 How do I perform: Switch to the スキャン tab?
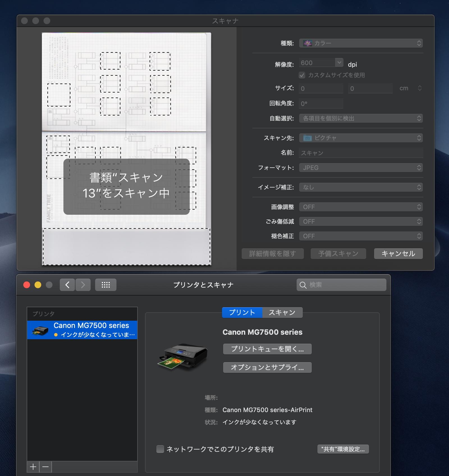282,313
